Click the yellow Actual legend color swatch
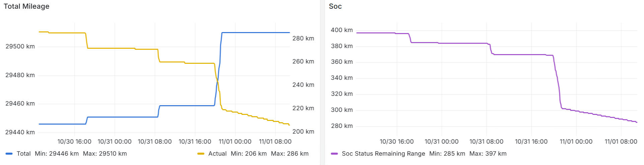The height and width of the screenshot is (165, 644). point(201,154)
